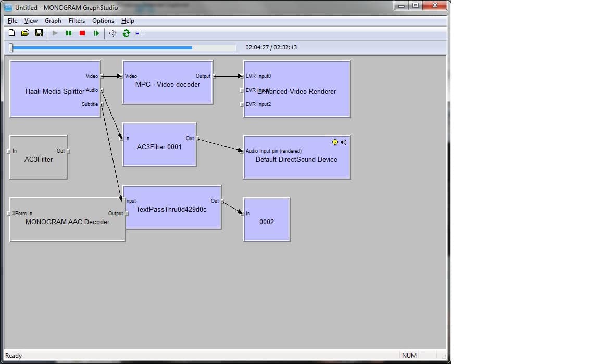Screen dimensions: 600x364
Task: Close the GraphStudio window
Action: [x=435, y=6]
